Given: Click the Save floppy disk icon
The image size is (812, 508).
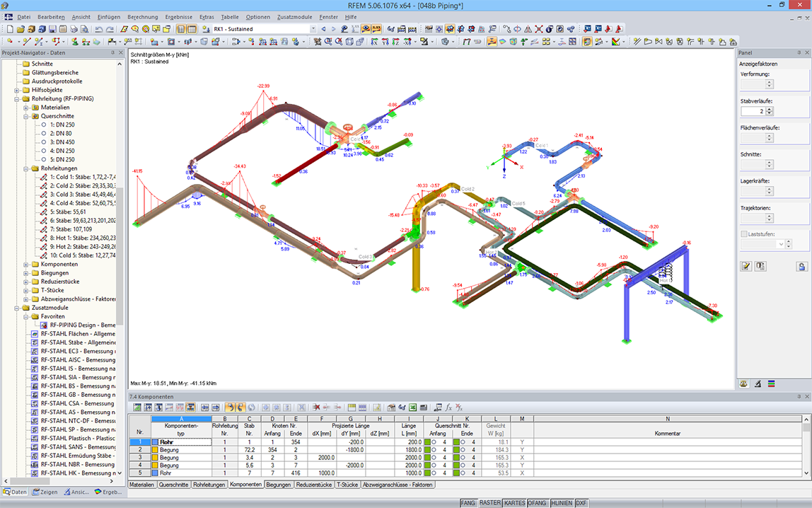Looking at the screenshot, I should point(52,29).
